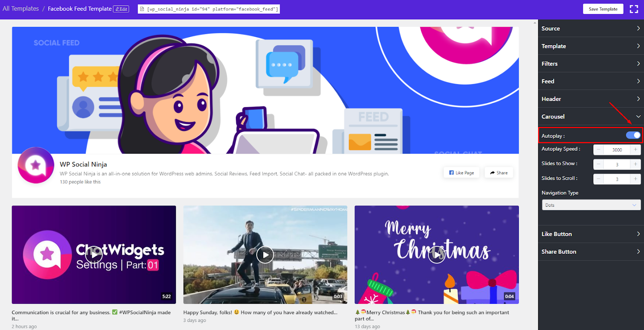
Task: Expand the Share Button section
Action: point(591,251)
